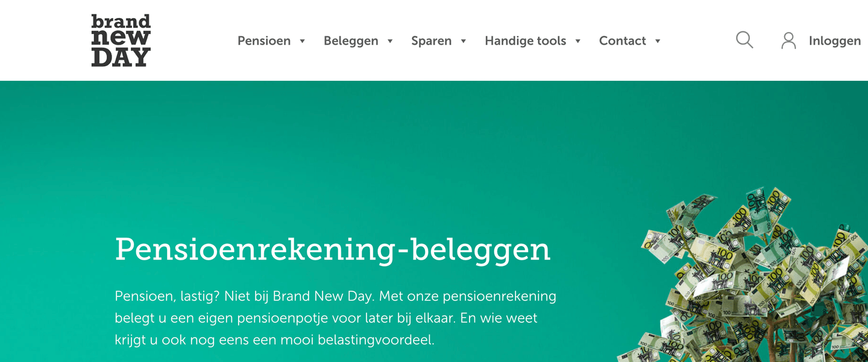The width and height of the screenshot is (868, 362).
Task: Expand the Beleggen dropdown menu
Action: coord(390,41)
